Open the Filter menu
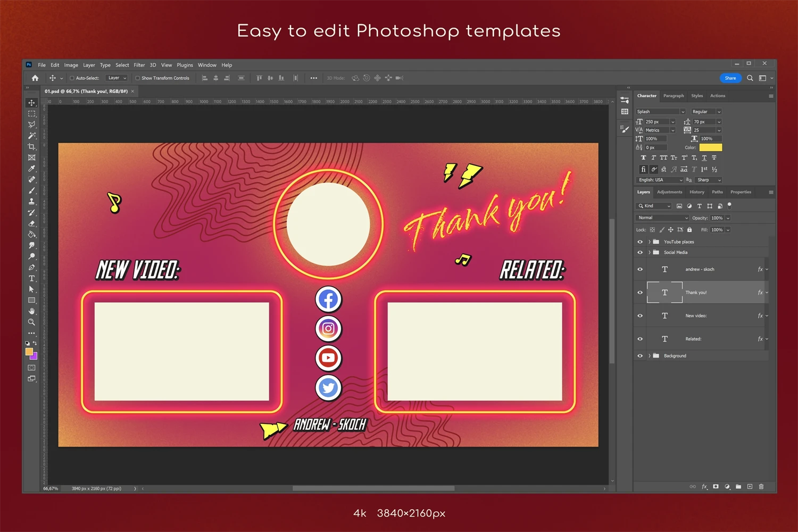 click(139, 65)
